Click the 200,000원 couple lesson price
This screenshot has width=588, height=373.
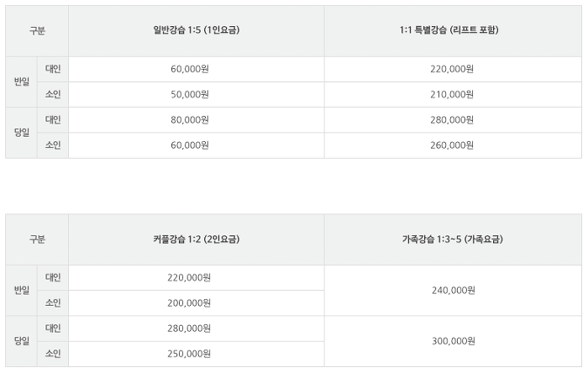tap(189, 303)
